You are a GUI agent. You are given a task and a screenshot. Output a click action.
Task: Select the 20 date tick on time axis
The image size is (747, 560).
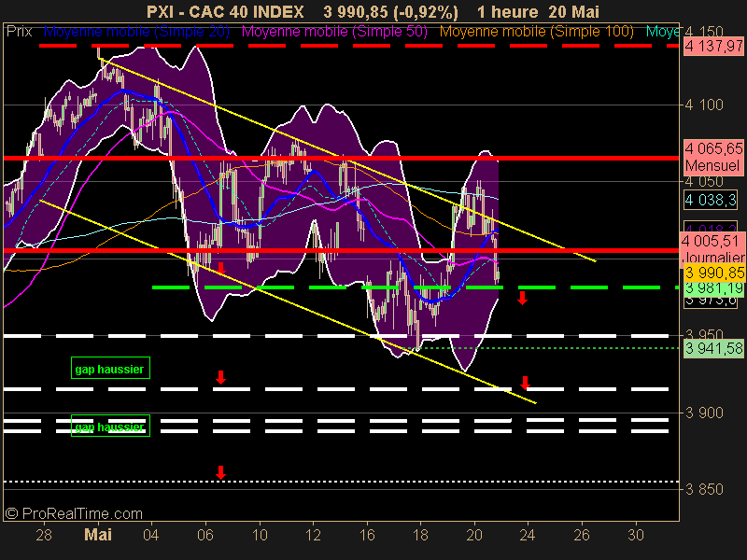(x=474, y=535)
